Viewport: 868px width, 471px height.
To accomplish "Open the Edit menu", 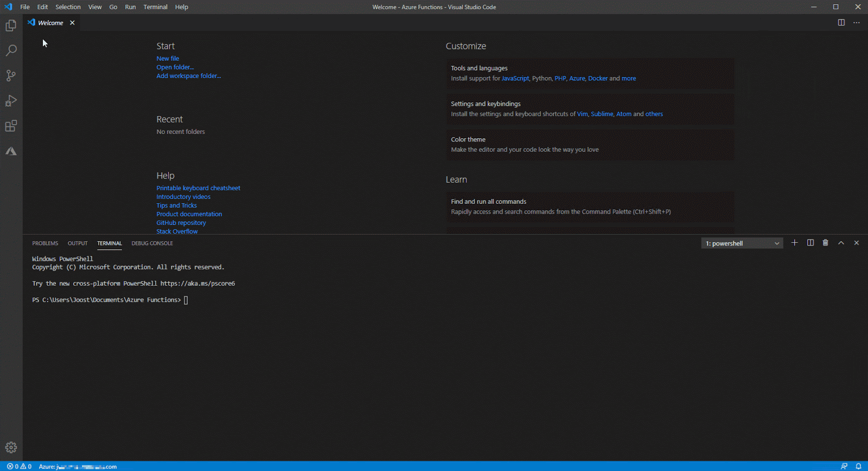I will tap(42, 7).
